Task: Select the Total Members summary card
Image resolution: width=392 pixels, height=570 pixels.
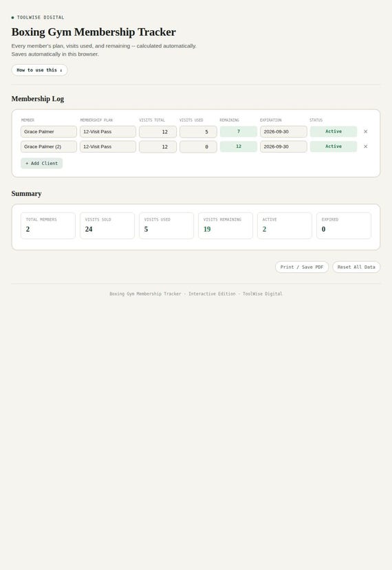Action: 48,226
